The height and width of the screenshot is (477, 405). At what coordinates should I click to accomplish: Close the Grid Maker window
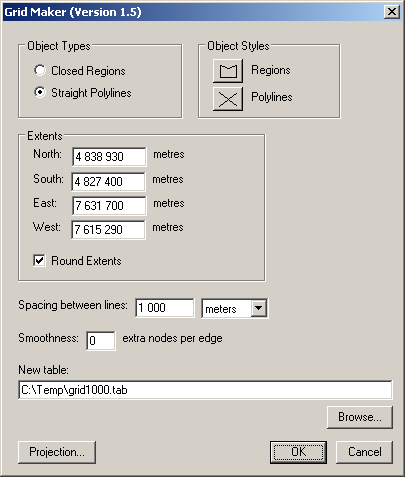(x=392, y=12)
